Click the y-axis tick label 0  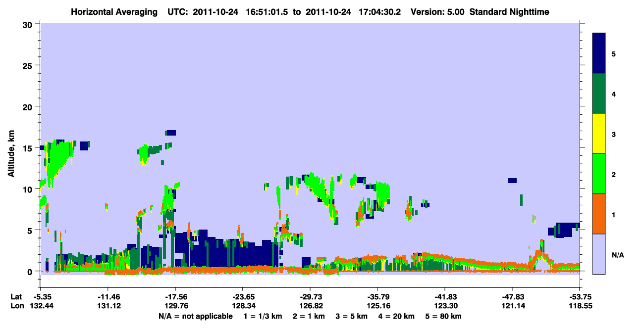[x=31, y=272]
